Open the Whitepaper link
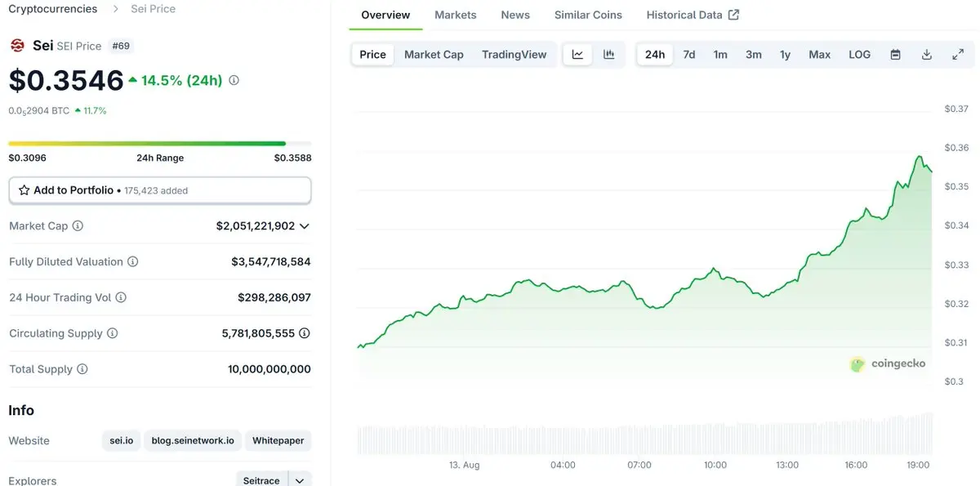 point(278,440)
